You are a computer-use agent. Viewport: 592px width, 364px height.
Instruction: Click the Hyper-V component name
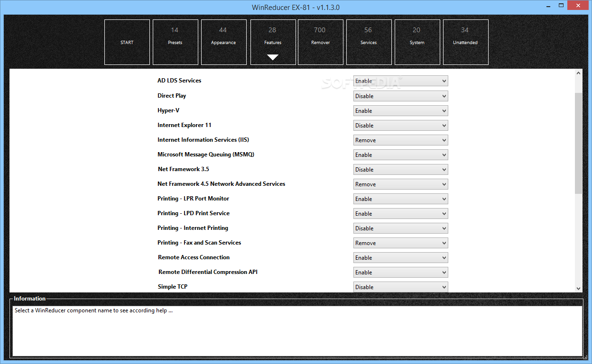point(168,110)
